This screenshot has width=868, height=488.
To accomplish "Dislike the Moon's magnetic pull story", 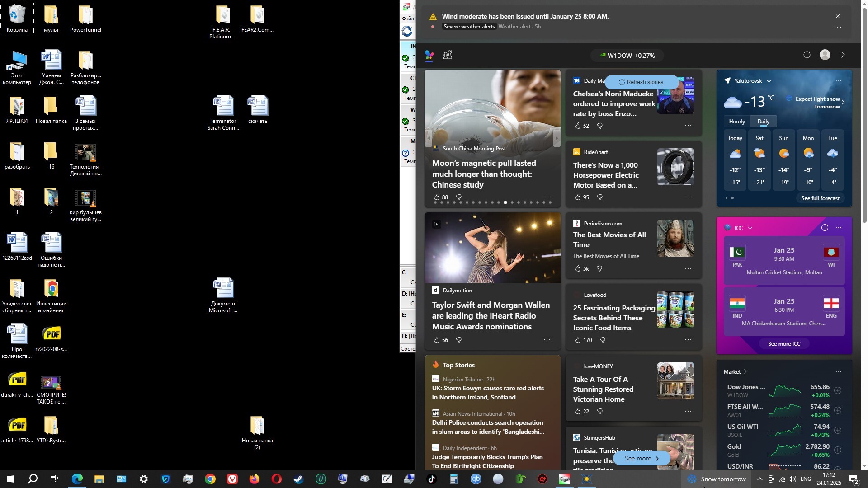I will [459, 197].
